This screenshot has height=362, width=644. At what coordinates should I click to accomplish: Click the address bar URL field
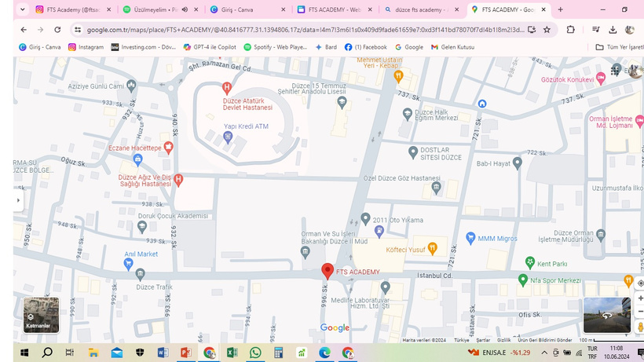click(298, 30)
